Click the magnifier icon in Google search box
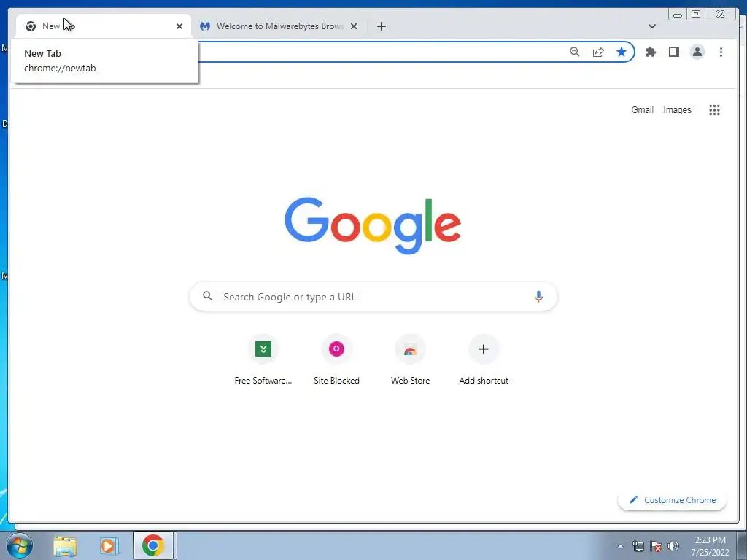The width and height of the screenshot is (747, 560). coord(207,296)
